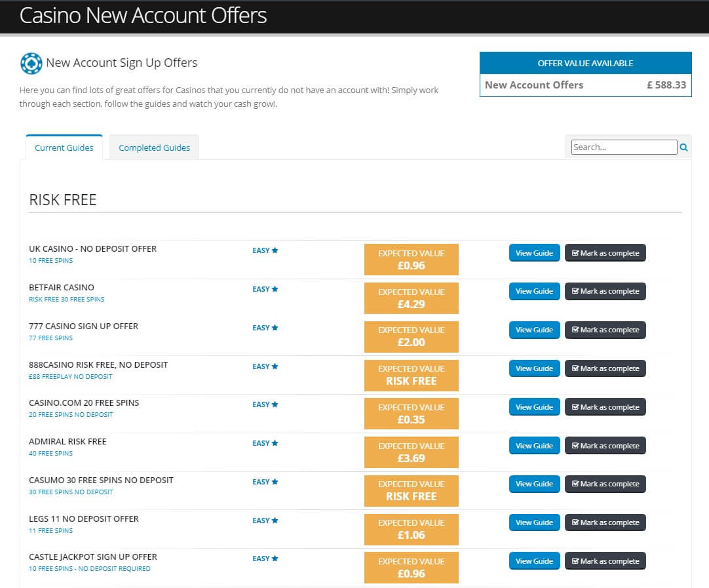The width and height of the screenshot is (709, 588).
Task: Click the star icon for UK Casino offer
Action: click(x=275, y=250)
